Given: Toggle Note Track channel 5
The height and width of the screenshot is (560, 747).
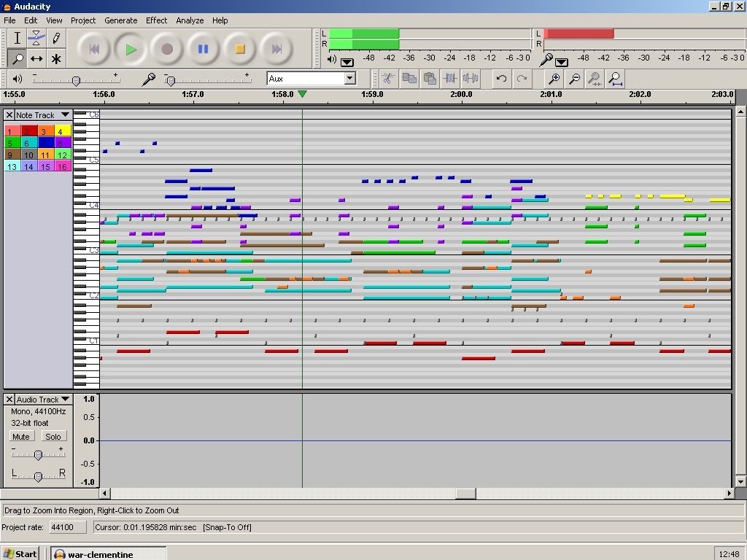Looking at the screenshot, I should click(12, 142).
